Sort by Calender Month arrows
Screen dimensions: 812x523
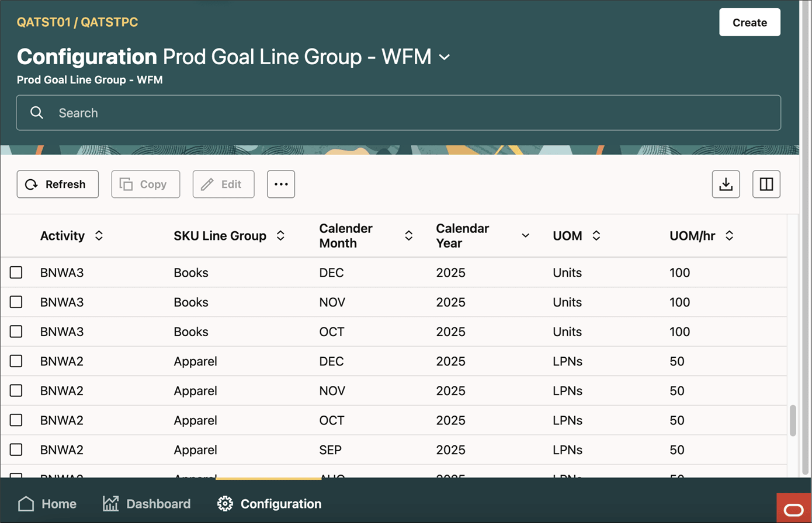[x=409, y=236]
